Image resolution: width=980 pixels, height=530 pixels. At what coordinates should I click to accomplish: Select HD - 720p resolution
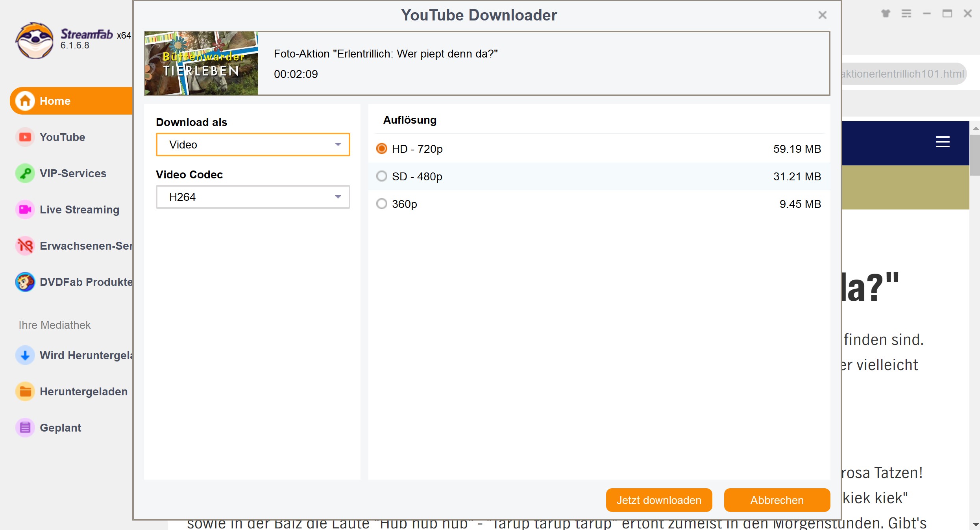pyautogui.click(x=381, y=149)
